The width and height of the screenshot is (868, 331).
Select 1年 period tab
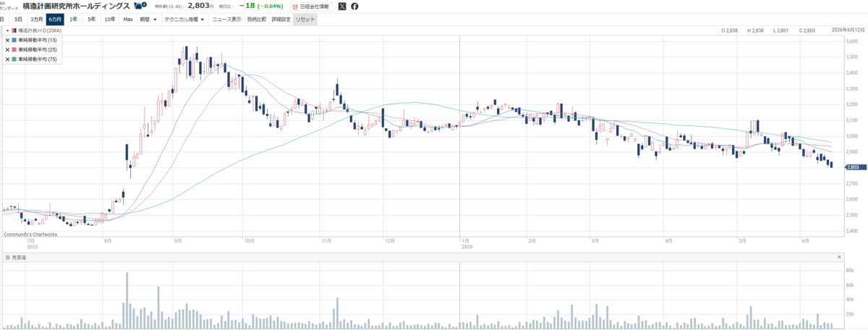coord(73,20)
